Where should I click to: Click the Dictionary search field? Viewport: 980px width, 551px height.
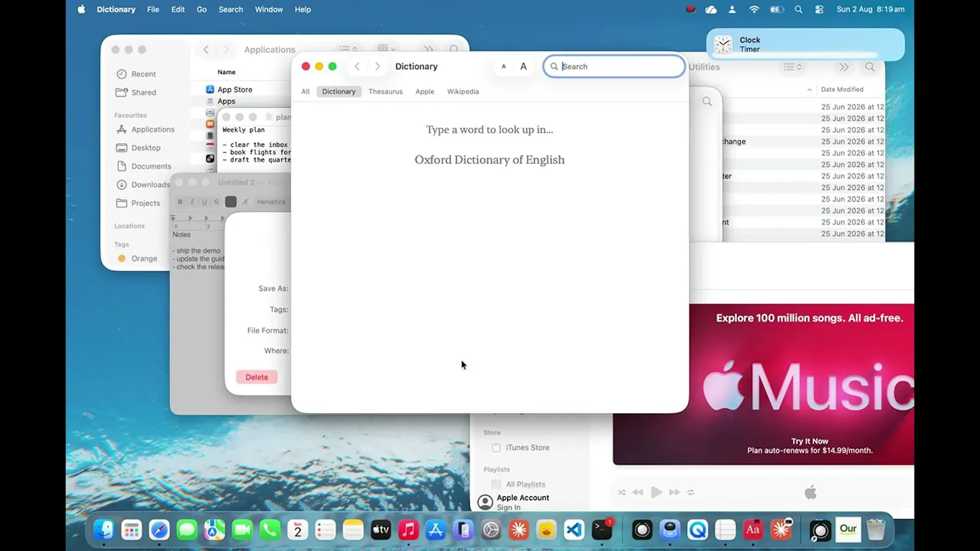pyautogui.click(x=614, y=67)
